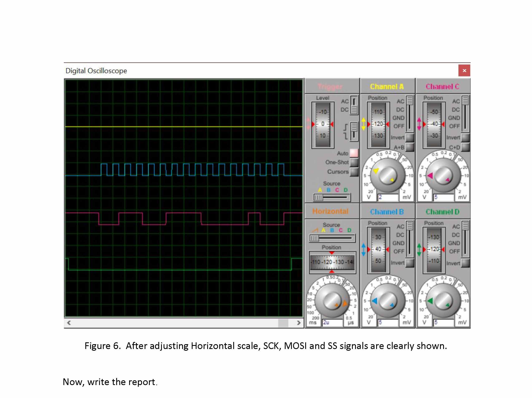Click right arrow of waveform scrollbar

[x=299, y=323]
